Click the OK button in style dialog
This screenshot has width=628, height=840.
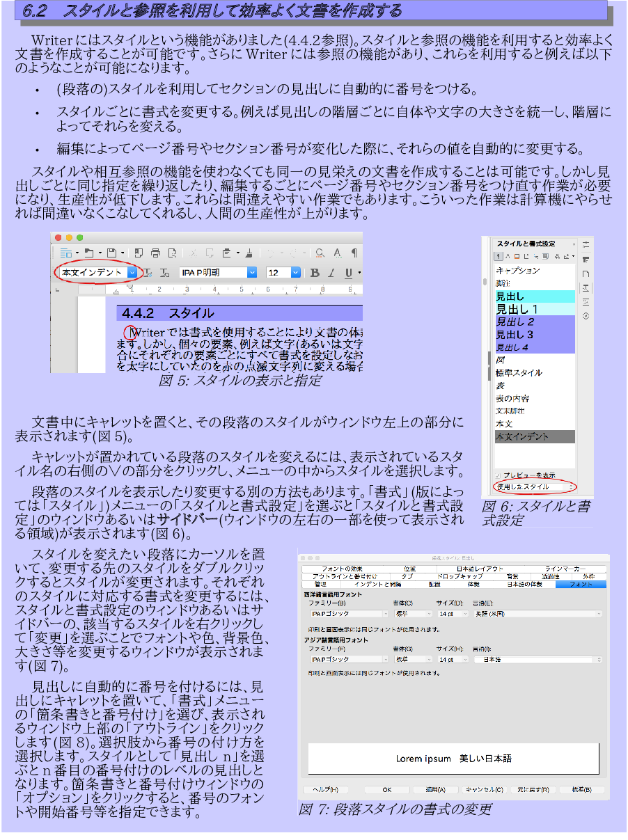point(387,790)
